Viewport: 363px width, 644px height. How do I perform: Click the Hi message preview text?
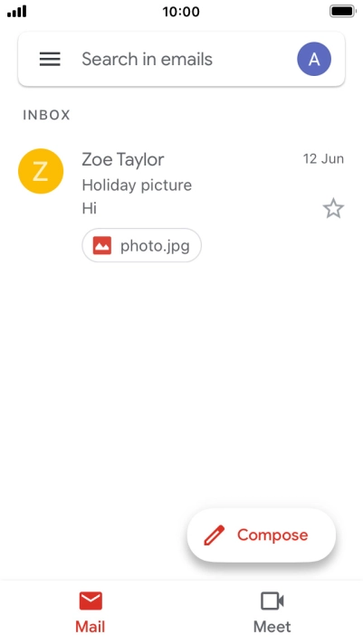point(90,209)
